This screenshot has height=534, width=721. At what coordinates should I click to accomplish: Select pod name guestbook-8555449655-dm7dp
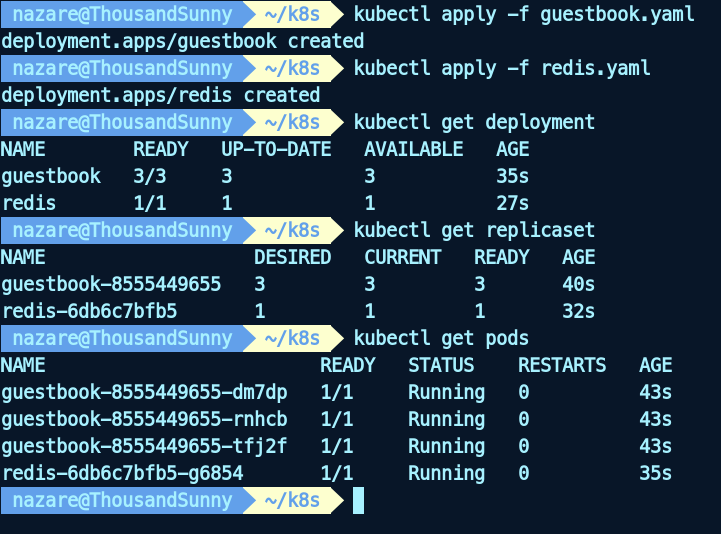145,392
